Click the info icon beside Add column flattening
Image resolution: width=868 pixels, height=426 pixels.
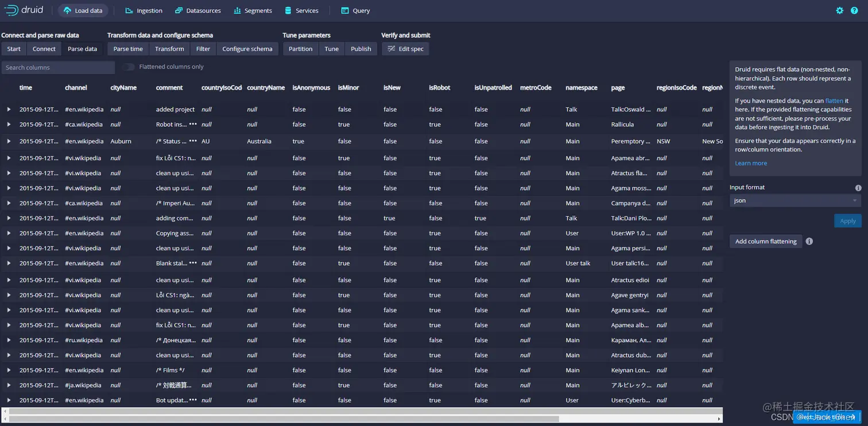point(809,241)
